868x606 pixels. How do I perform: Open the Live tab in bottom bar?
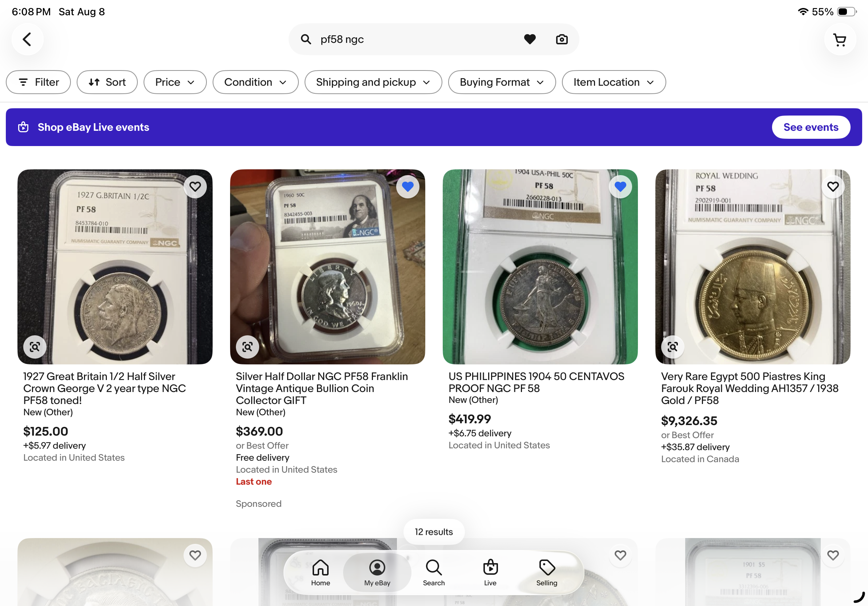click(490, 572)
